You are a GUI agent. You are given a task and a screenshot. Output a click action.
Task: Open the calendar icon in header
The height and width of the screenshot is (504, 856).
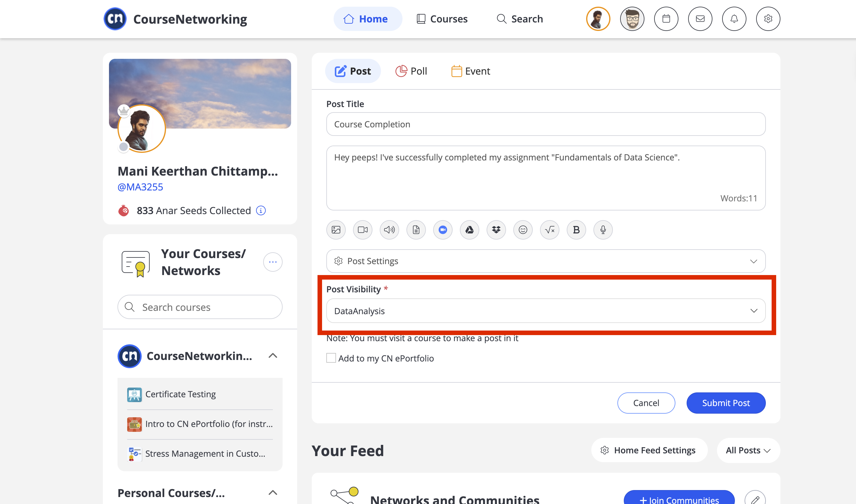[666, 19]
